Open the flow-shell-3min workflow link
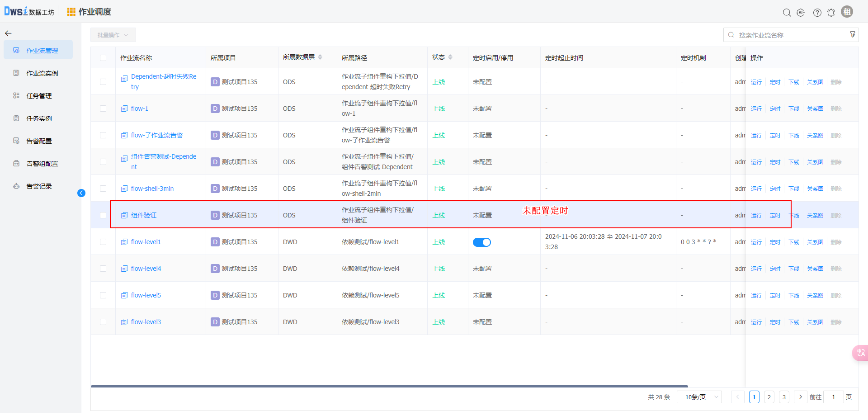The image size is (868, 420). pos(152,189)
